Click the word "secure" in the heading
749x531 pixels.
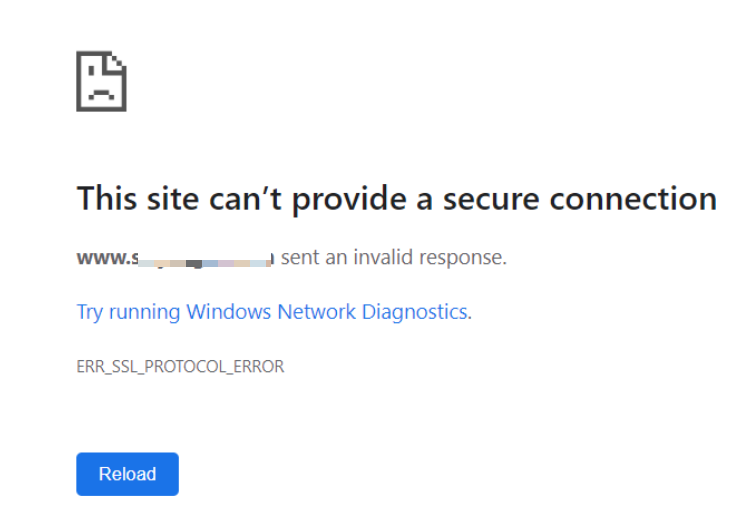coord(491,200)
